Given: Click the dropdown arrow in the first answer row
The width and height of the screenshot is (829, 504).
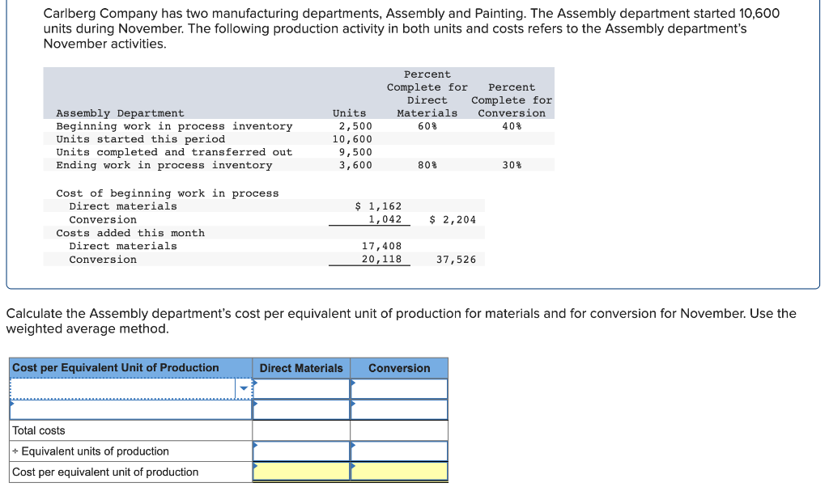Looking at the screenshot, I should point(243,388).
